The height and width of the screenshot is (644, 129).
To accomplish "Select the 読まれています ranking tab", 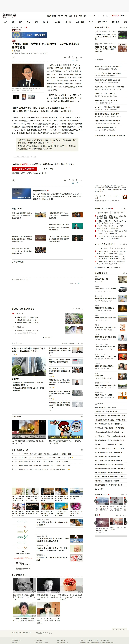I will coord(103,213).
